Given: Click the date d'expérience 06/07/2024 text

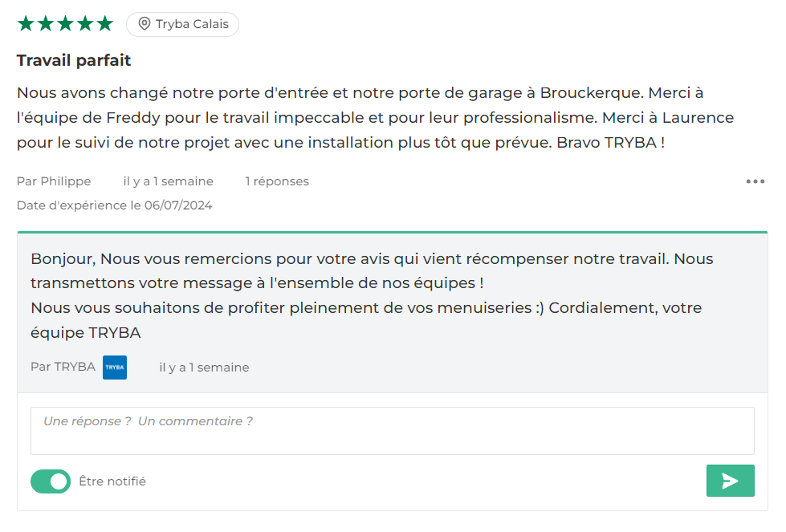Looking at the screenshot, I should [115, 205].
